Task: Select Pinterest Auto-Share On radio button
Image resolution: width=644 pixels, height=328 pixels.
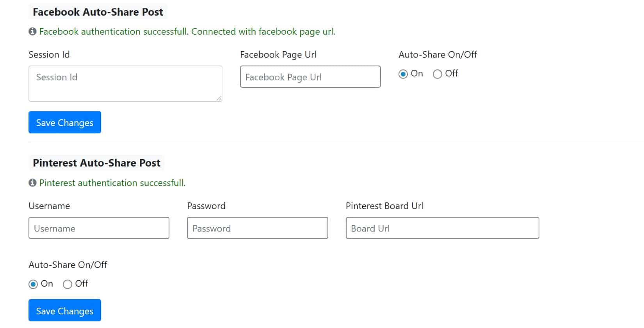Action: [33, 284]
